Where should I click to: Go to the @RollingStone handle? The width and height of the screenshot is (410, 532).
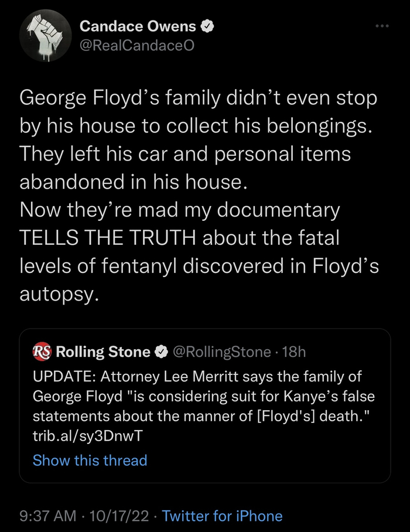pos(221,352)
